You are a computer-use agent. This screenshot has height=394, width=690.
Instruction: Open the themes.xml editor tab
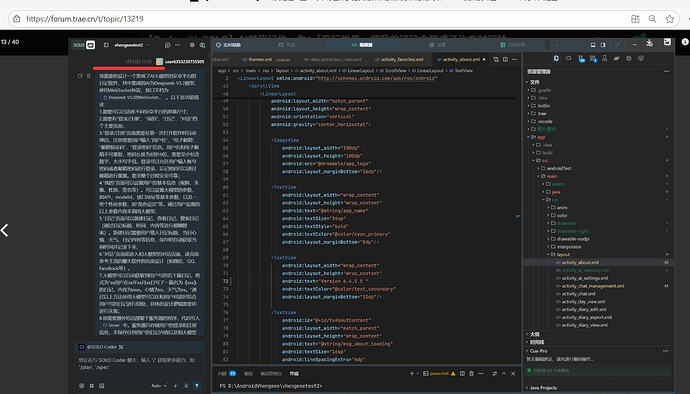click(x=266, y=59)
